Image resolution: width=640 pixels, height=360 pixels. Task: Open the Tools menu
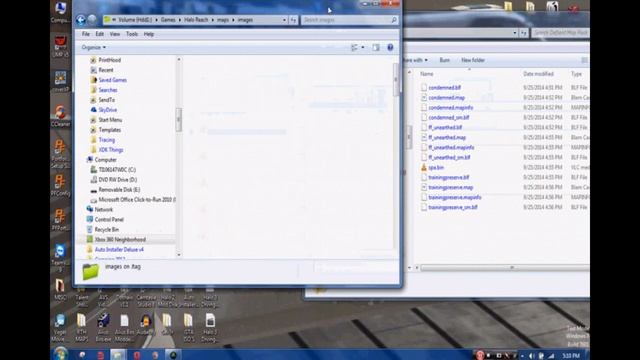[132, 34]
